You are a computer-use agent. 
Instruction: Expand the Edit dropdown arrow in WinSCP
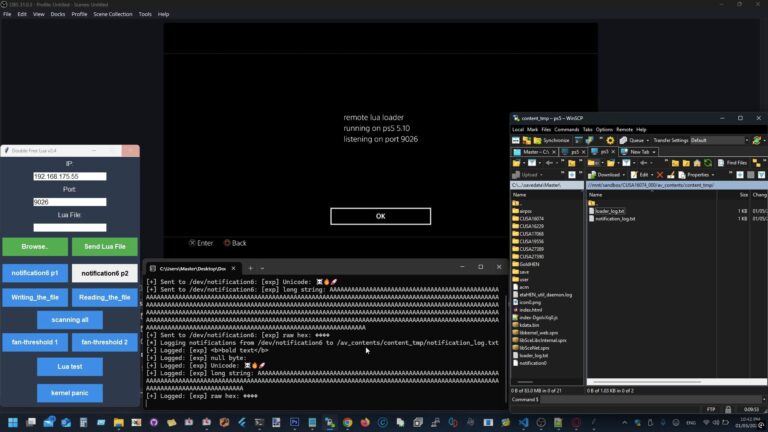click(x=652, y=175)
